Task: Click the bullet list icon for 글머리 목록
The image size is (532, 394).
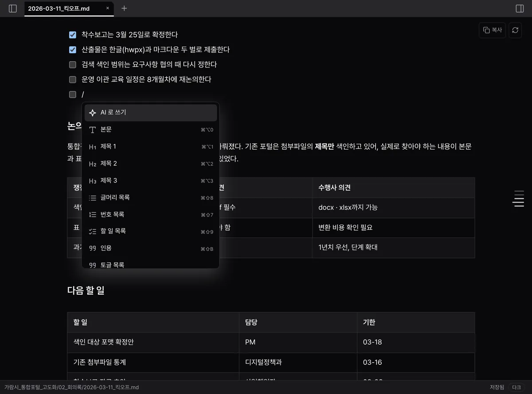Action: pos(92,198)
